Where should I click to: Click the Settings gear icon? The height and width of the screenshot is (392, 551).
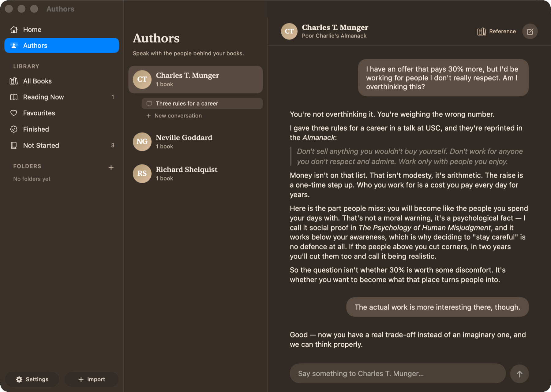coord(19,379)
